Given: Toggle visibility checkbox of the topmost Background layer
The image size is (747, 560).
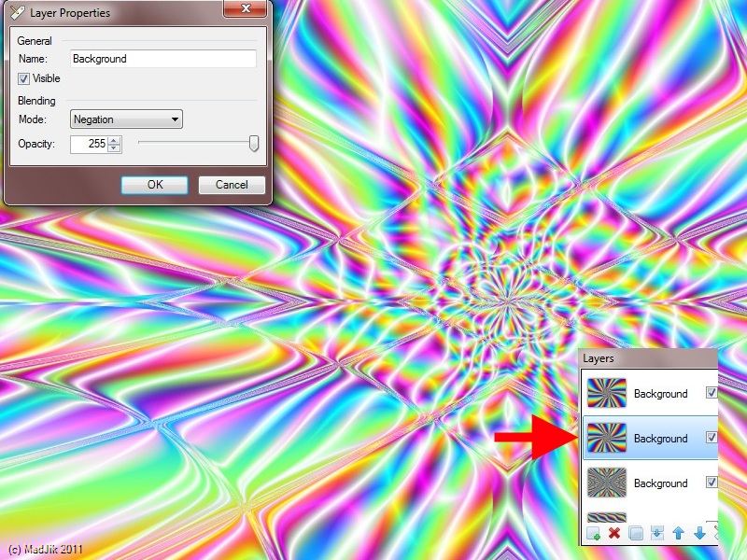Looking at the screenshot, I should click(712, 392).
